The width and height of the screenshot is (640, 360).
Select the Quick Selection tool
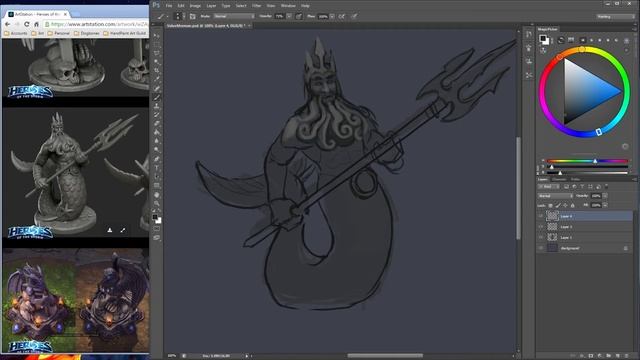[x=157, y=62]
